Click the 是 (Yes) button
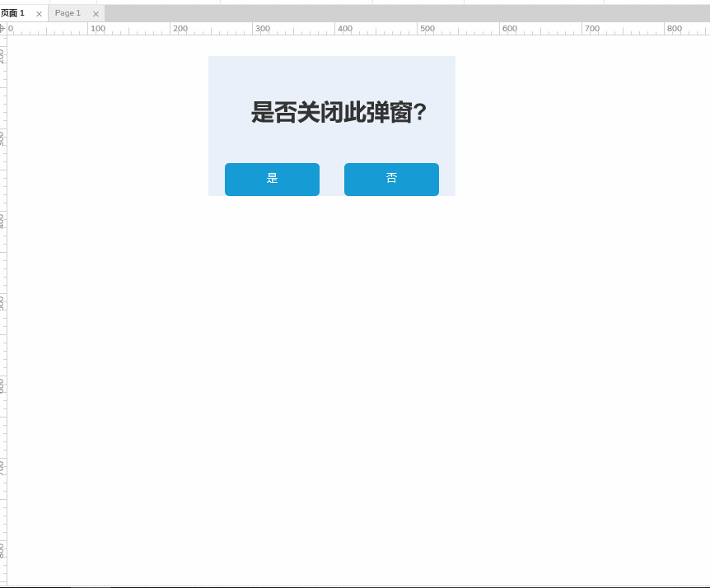The width and height of the screenshot is (710, 588). point(272,179)
